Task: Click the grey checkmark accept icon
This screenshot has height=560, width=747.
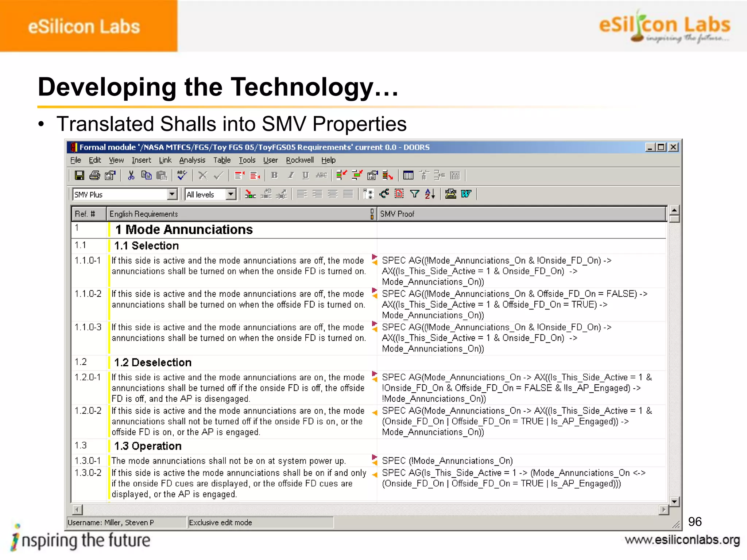Action: click(x=218, y=176)
